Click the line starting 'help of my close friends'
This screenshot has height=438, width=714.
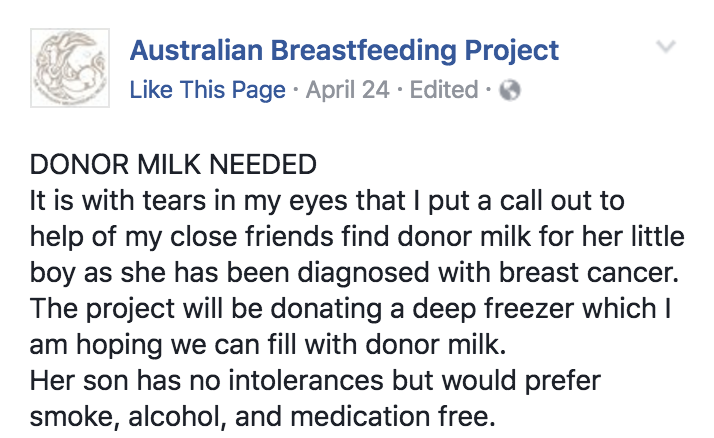click(357, 237)
